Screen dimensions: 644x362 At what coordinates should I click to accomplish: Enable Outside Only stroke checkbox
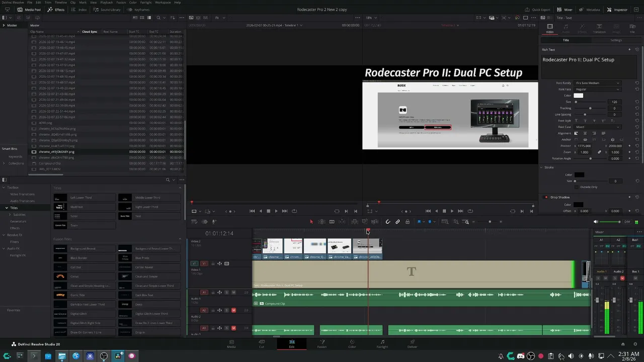577,187
